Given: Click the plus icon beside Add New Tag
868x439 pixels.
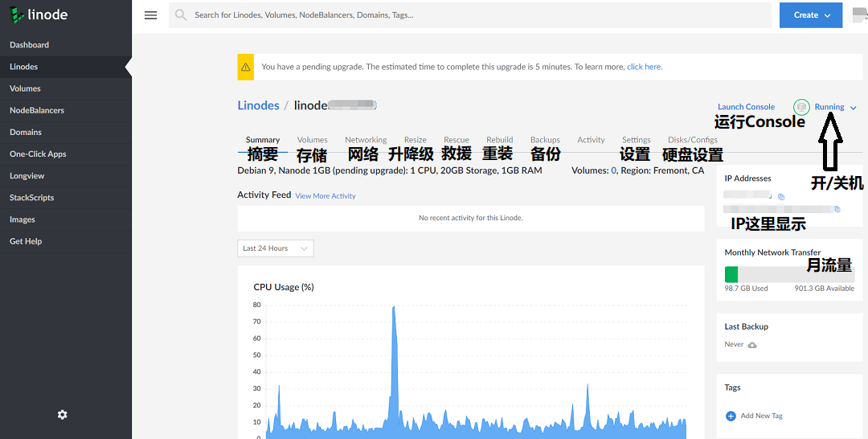Looking at the screenshot, I should 731,416.
